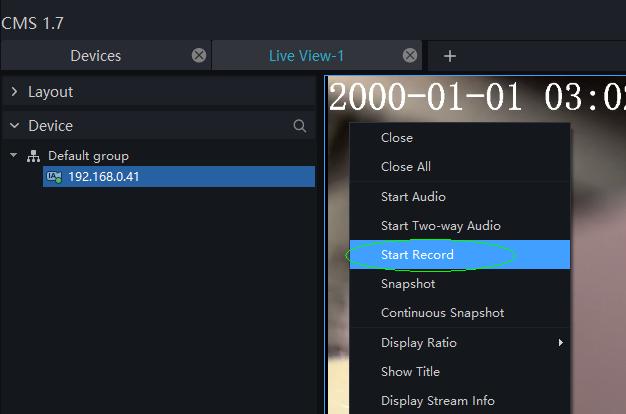This screenshot has width=626, height=414.
Task: Switch to the Devices tab
Action: [96, 55]
